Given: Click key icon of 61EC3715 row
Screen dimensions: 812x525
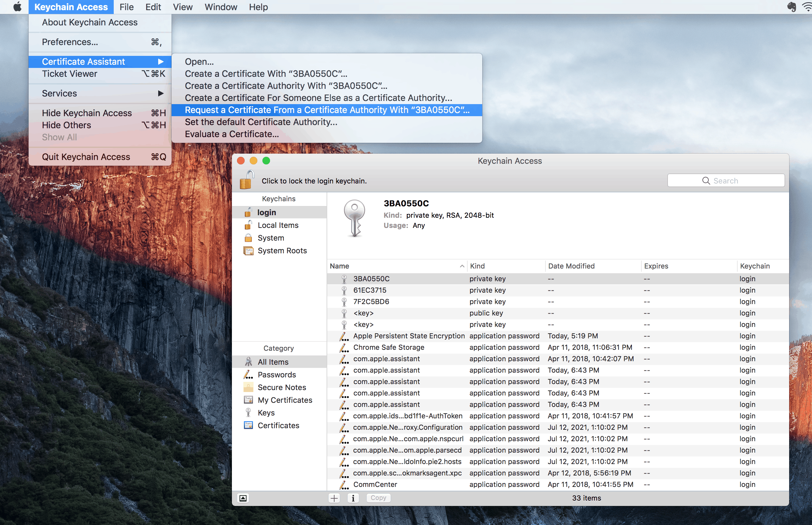Looking at the screenshot, I should pos(344,290).
